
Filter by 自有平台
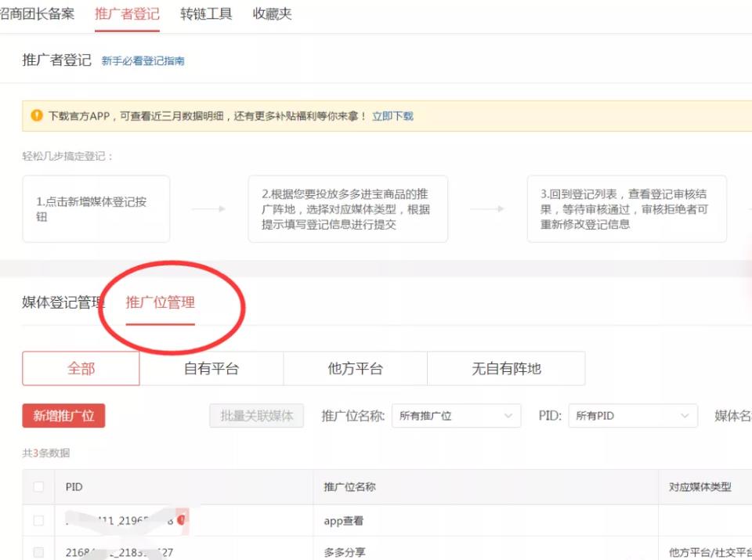point(211,368)
